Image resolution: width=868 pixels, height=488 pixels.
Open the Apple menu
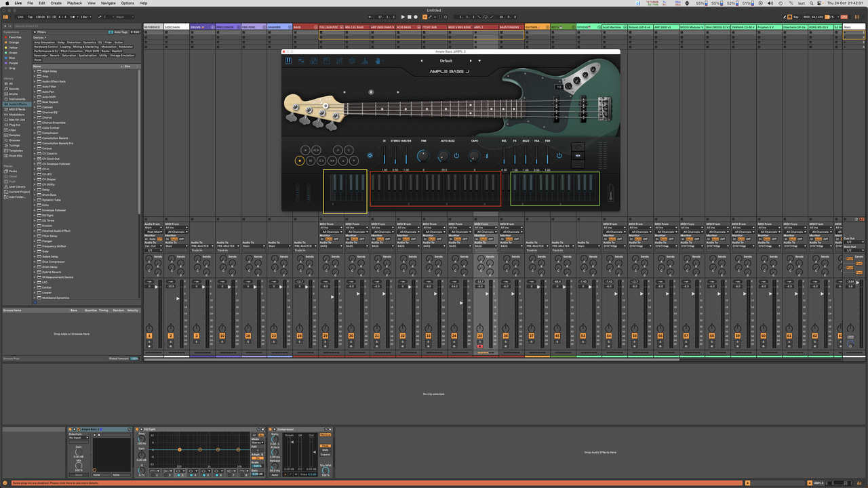(6, 3)
